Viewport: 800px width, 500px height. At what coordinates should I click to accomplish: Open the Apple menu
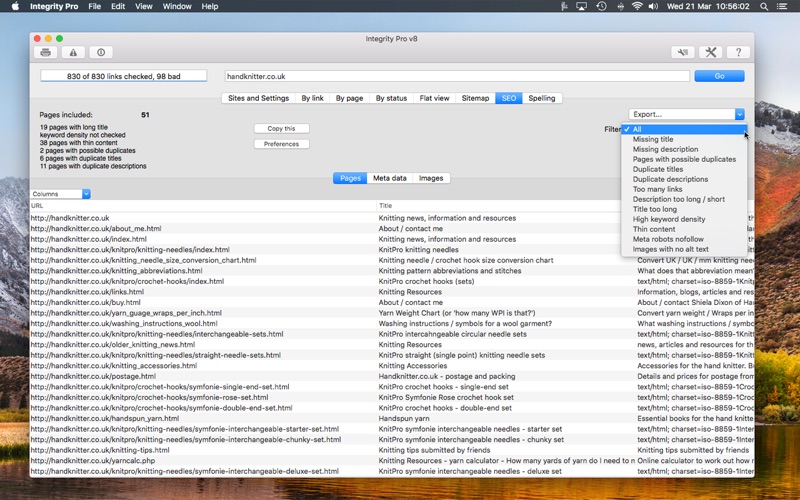(x=15, y=6)
